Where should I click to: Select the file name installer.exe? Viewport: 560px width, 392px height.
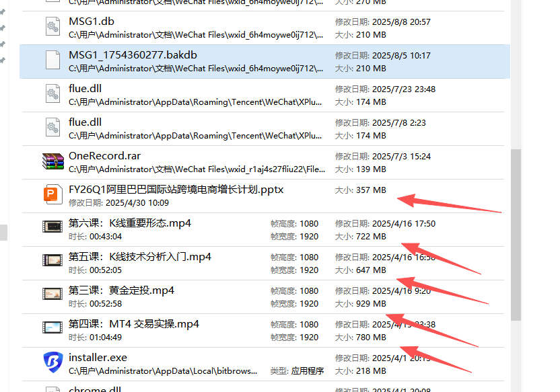pos(98,358)
